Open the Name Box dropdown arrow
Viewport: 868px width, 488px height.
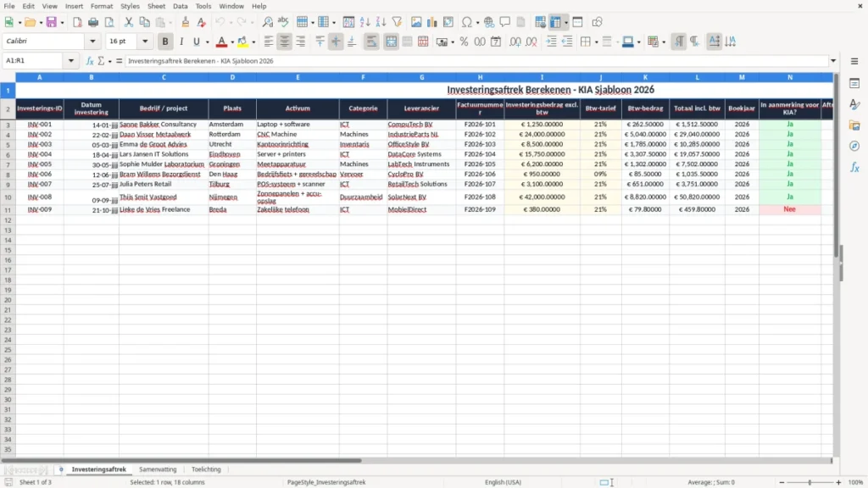71,61
